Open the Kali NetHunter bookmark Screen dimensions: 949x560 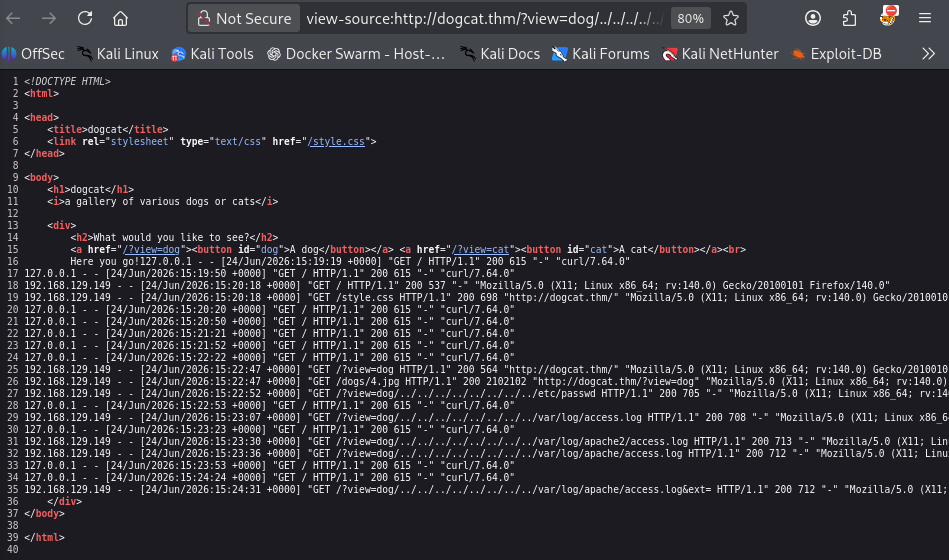tap(720, 54)
